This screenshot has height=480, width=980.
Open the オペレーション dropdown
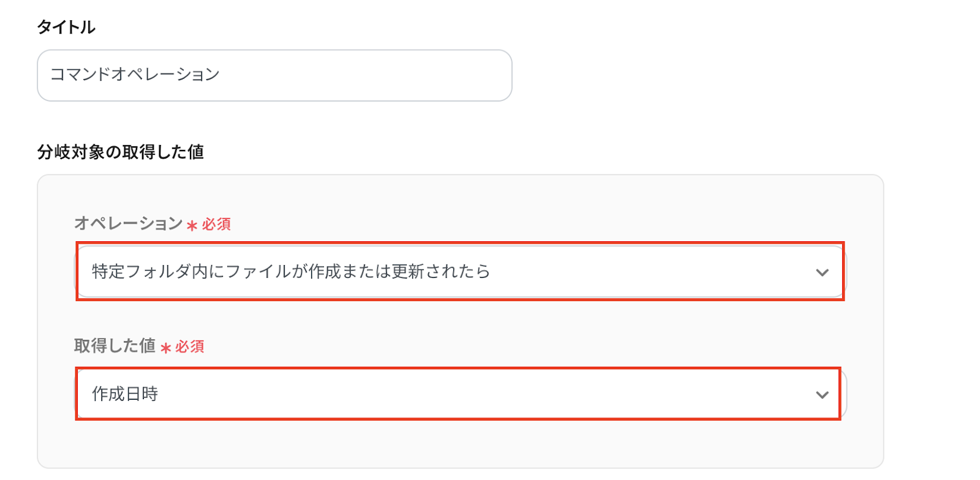click(x=459, y=271)
